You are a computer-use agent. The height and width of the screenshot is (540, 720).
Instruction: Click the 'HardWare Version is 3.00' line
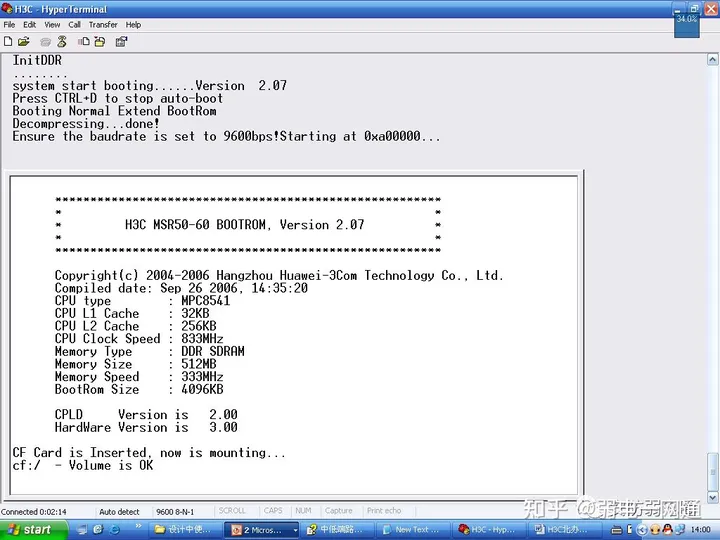coord(146,428)
